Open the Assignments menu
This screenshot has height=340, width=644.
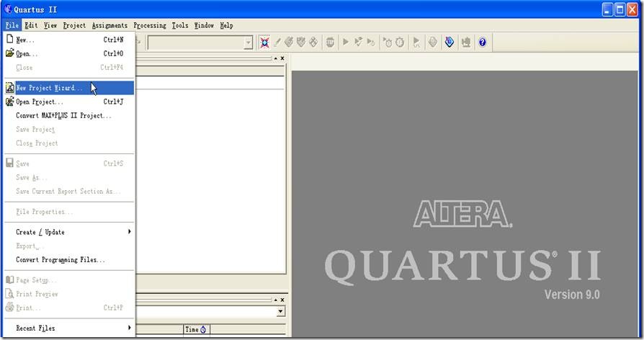(109, 25)
